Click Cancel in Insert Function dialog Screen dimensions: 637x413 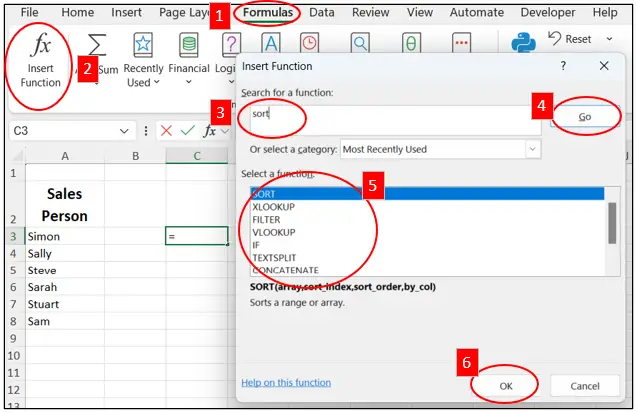(x=585, y=386)
